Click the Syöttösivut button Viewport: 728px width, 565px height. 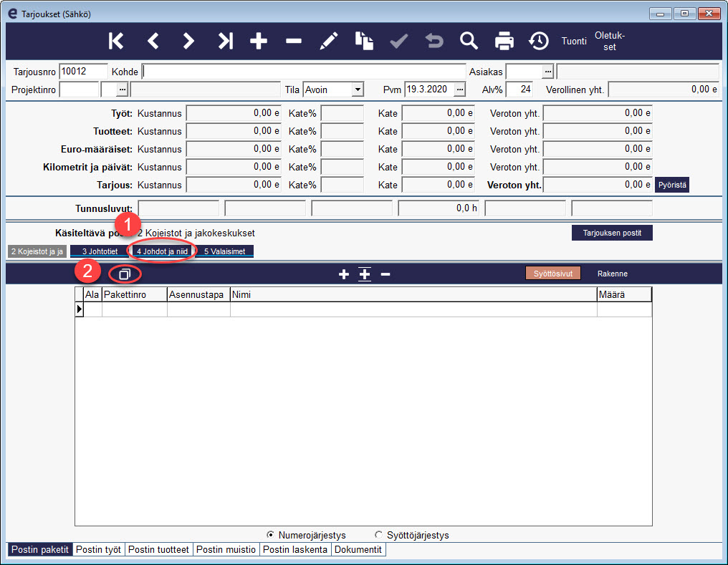point(553,274)
